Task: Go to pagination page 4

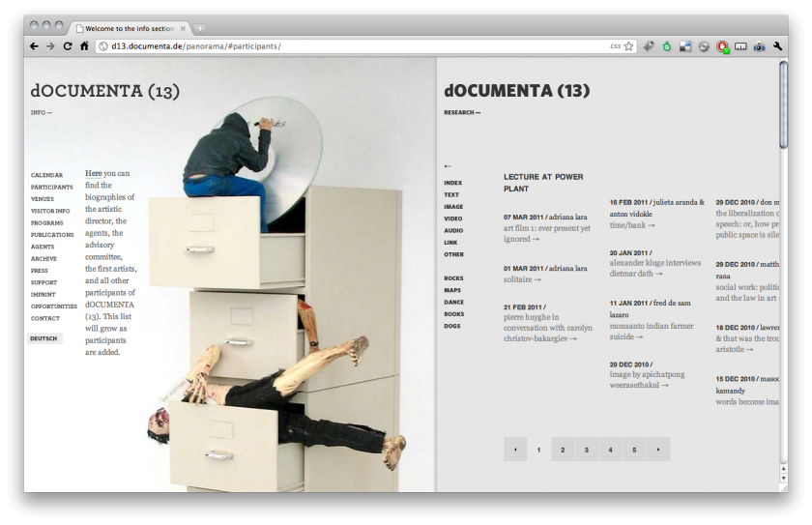Action: [611, 450]
